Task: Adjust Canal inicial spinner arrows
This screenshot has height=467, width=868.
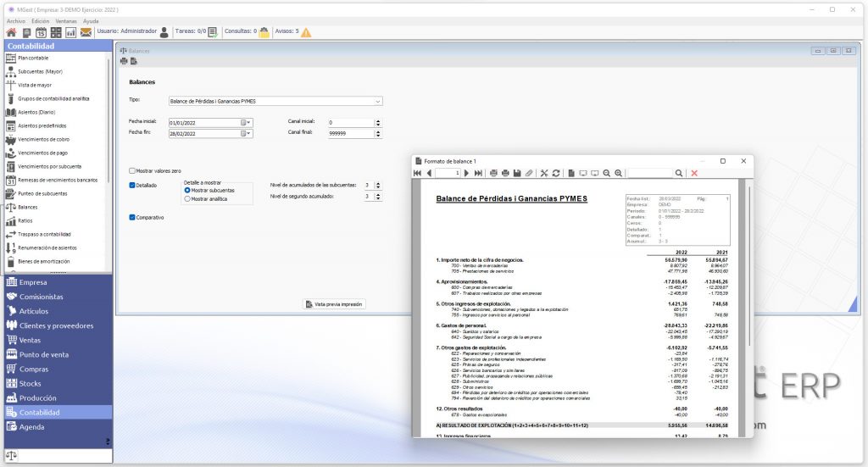Action: point(378,123)
